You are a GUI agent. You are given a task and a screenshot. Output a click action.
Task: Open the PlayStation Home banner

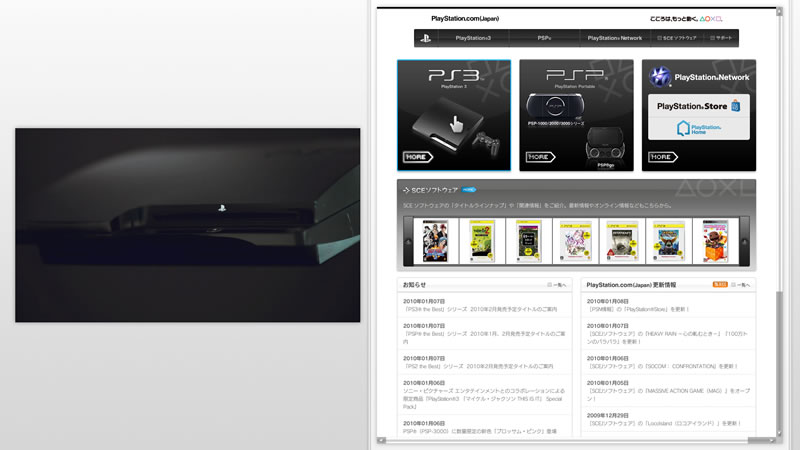click(x=698, y=128)
